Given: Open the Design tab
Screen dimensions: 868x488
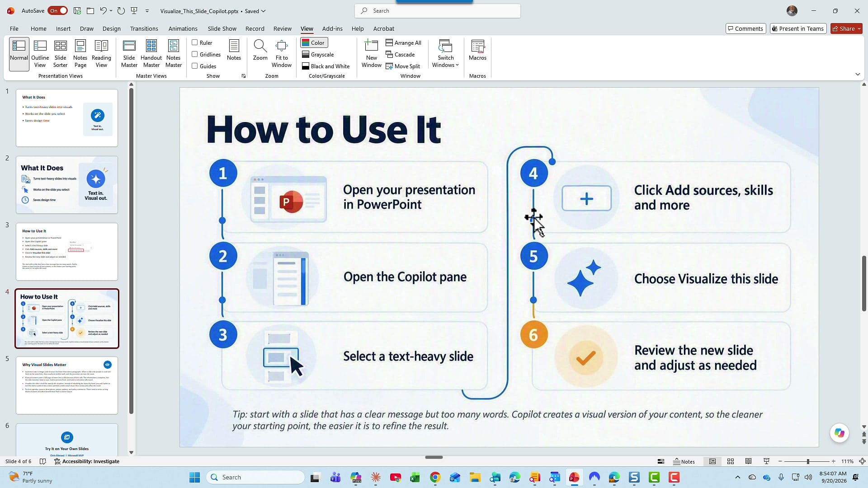Looking at the screenshot, I should 111,28.
